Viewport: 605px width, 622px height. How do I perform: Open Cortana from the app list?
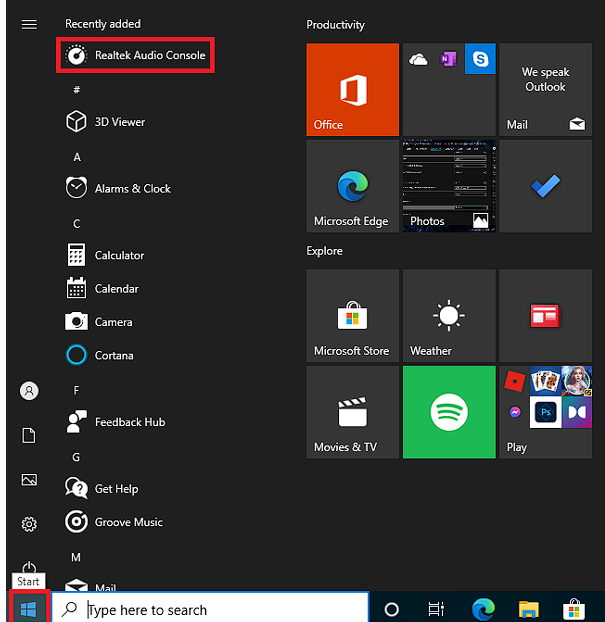click(100, 355)
